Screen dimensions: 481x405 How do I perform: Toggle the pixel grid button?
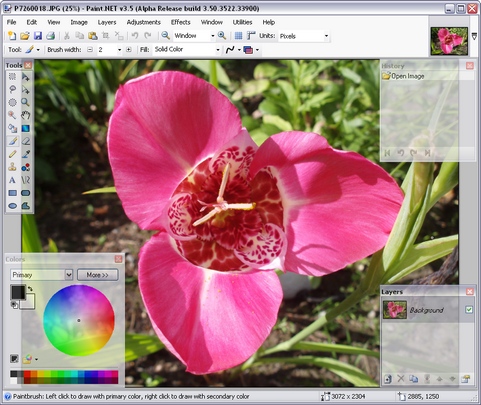point(238,36)
